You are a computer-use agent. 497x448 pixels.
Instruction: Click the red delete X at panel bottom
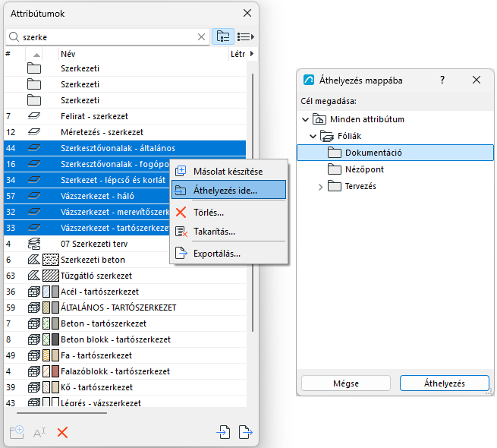(62, 433)
